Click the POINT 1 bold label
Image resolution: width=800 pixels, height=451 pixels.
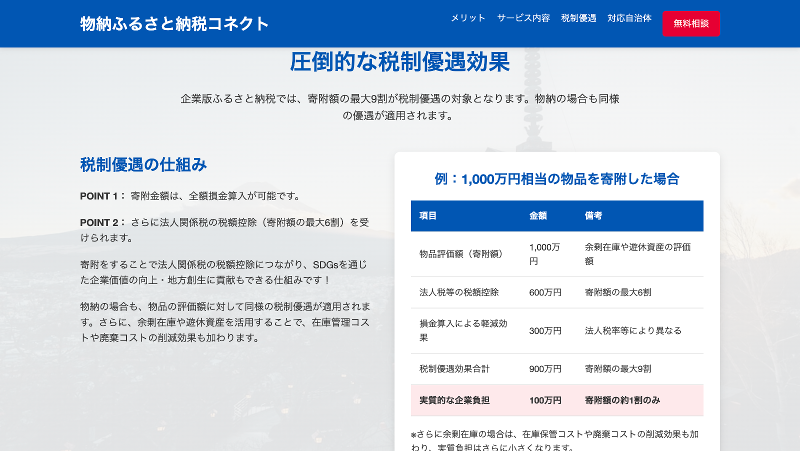103,196
